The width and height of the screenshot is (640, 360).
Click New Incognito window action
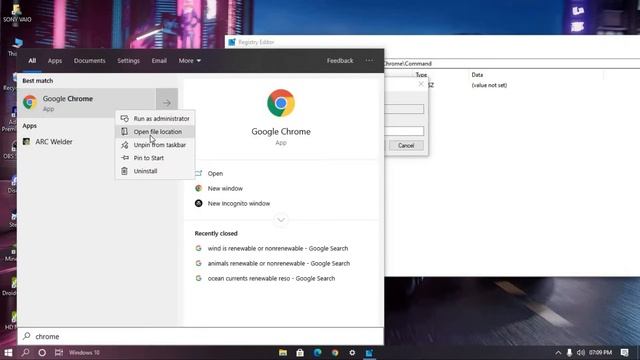(239, 203)
